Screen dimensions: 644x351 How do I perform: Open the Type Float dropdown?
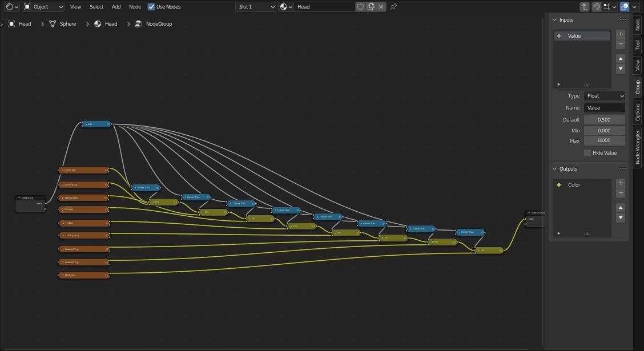605,96
